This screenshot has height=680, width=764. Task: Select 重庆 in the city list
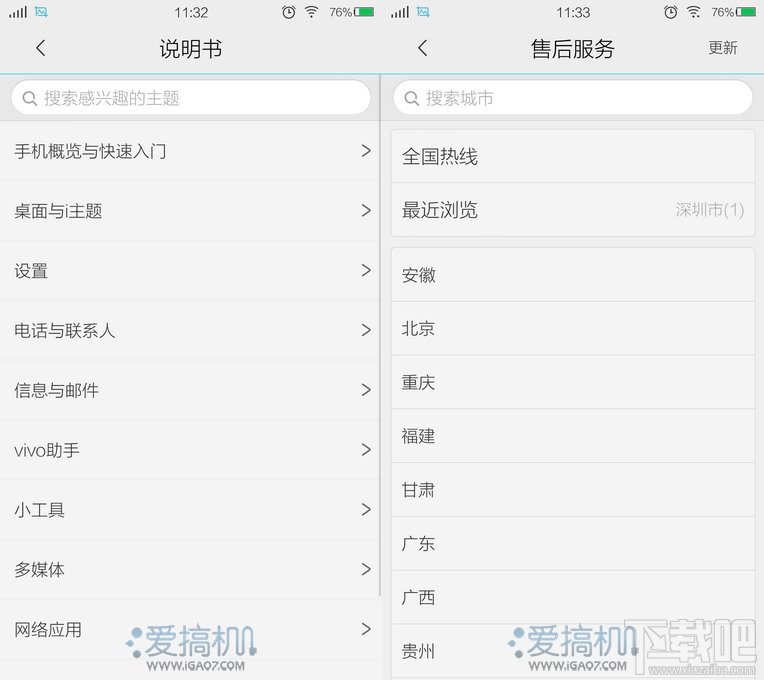click(x=573, y=382)
